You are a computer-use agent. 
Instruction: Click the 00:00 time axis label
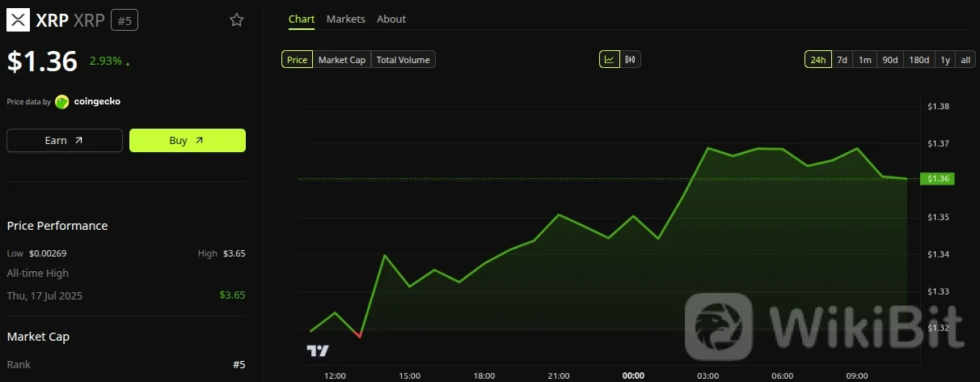coord(633,376)
